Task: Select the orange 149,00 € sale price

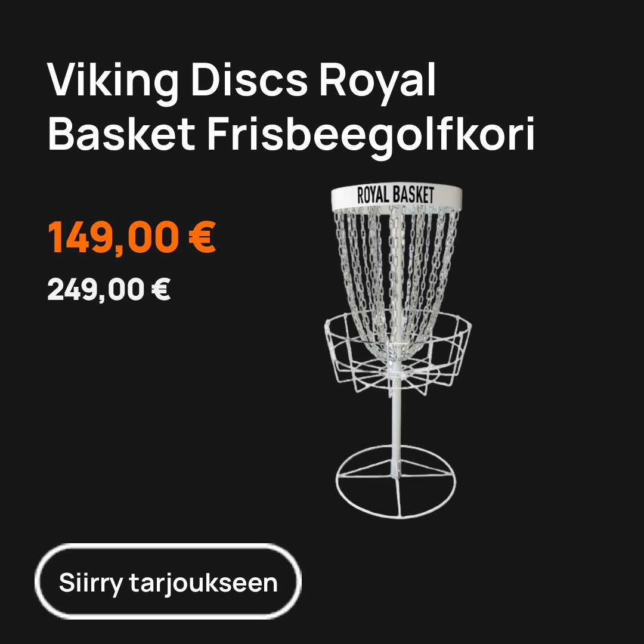Action: tap(131, 237)
